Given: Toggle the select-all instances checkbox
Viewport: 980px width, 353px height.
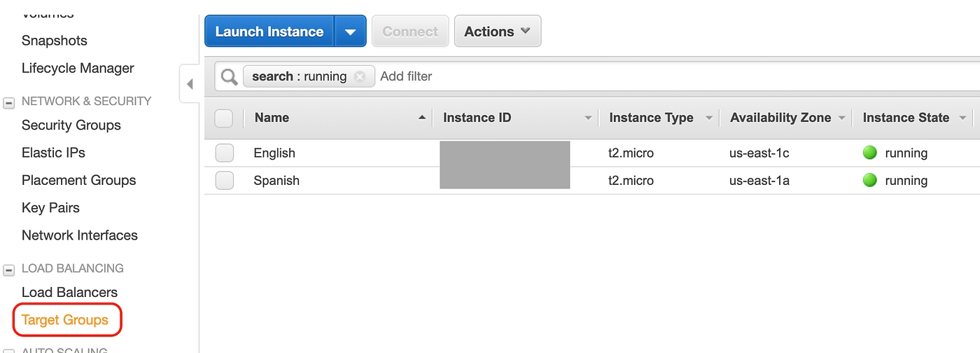Looking at the screenshot, I should 224,118.
